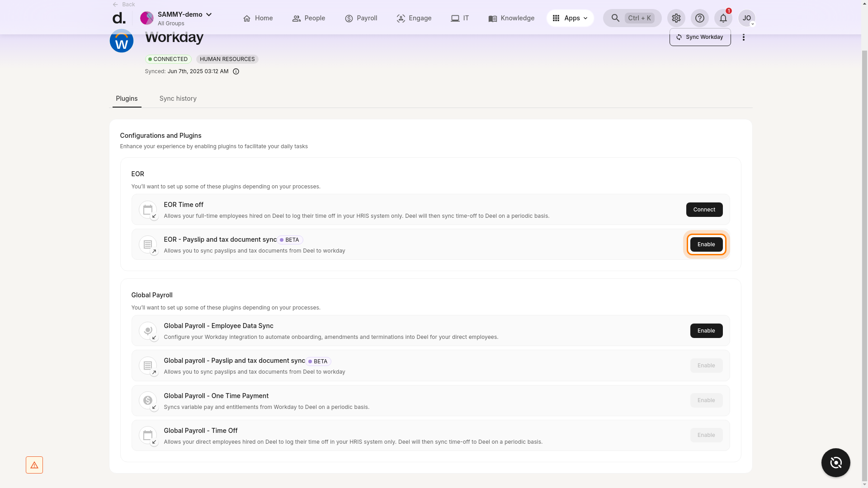Viewport: 868px width, 488px height.
Task: Enable Global Payroll Employee Data Sync
Action: pyautogui.click(x=706, y=331)
